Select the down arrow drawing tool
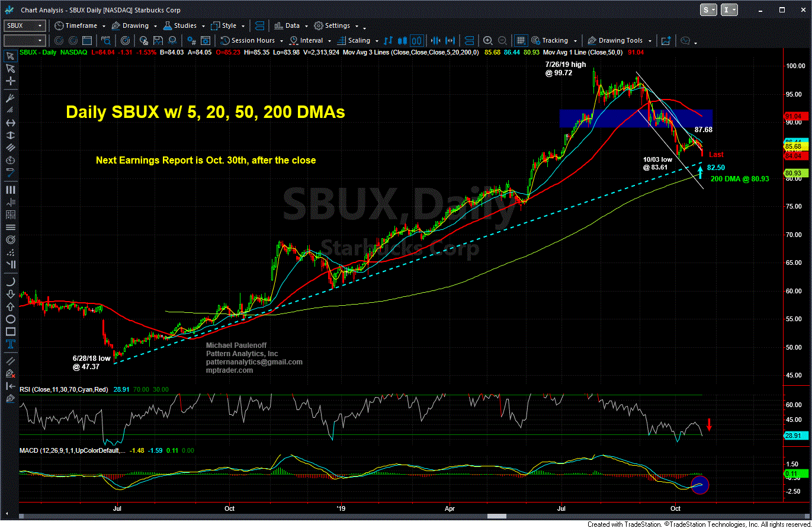Screen dimensions: 812x528 pos(10,293)
